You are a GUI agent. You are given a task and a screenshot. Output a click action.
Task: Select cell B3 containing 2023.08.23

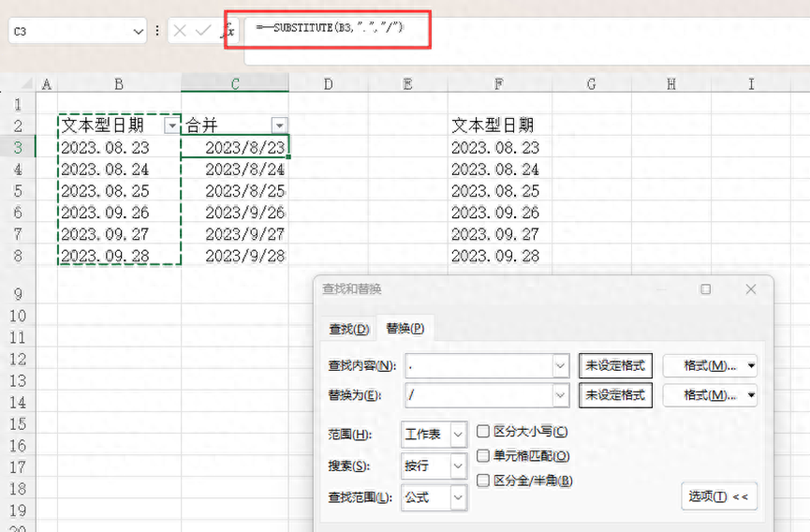coord(119,147)
